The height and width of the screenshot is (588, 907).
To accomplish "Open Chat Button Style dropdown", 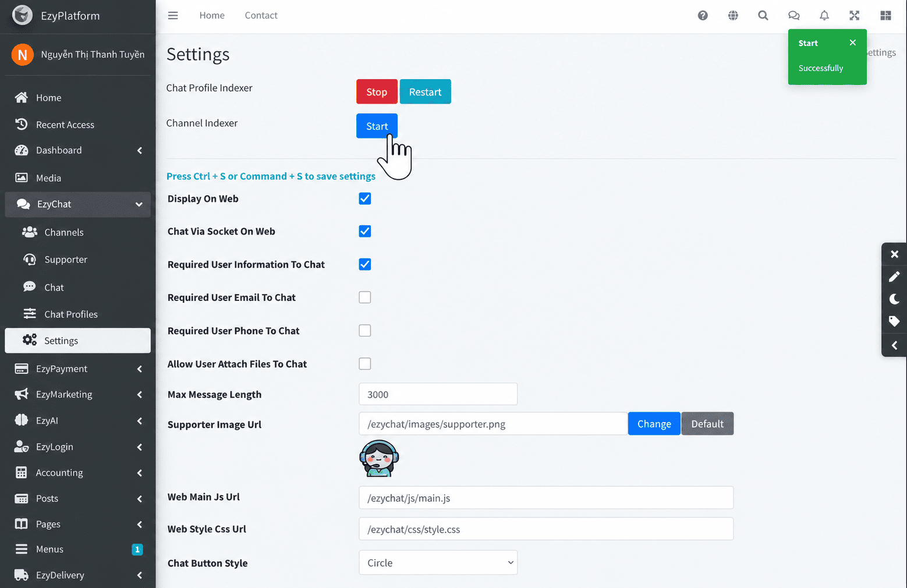I will coord(438,562).
